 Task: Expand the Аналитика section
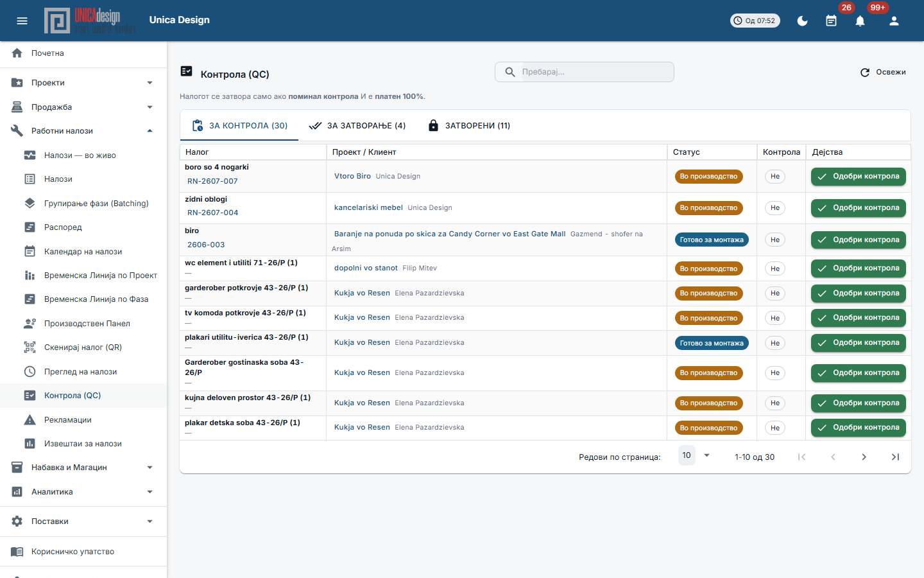tap(83, 492)
